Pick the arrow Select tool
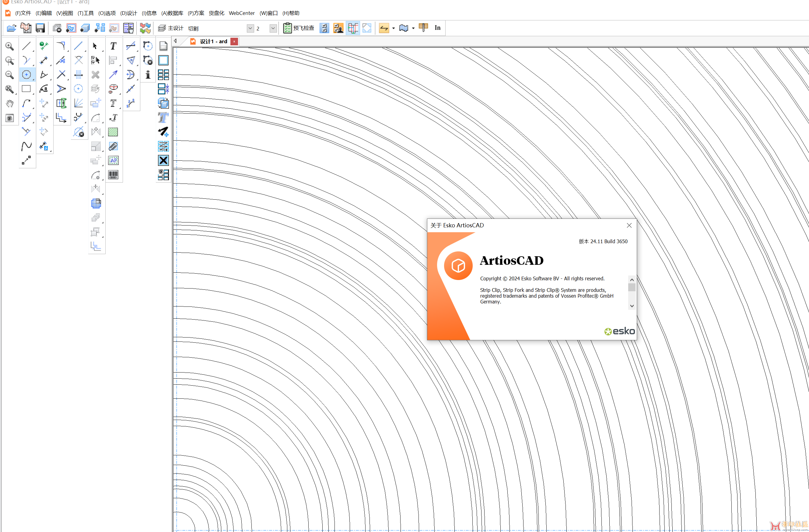809x532 pixels. coord(96,46)
